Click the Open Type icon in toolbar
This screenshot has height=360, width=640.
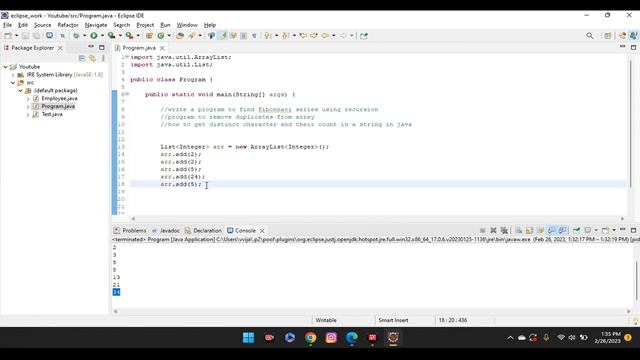pyautogui.click(x=180, y=36)
